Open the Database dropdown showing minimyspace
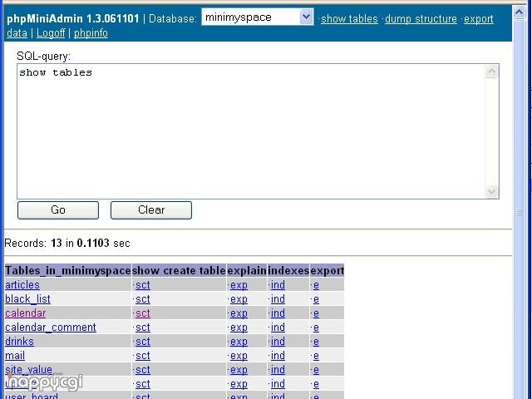Image resolution: width=532 pixels, height=399 pixels. click(258, 17)
